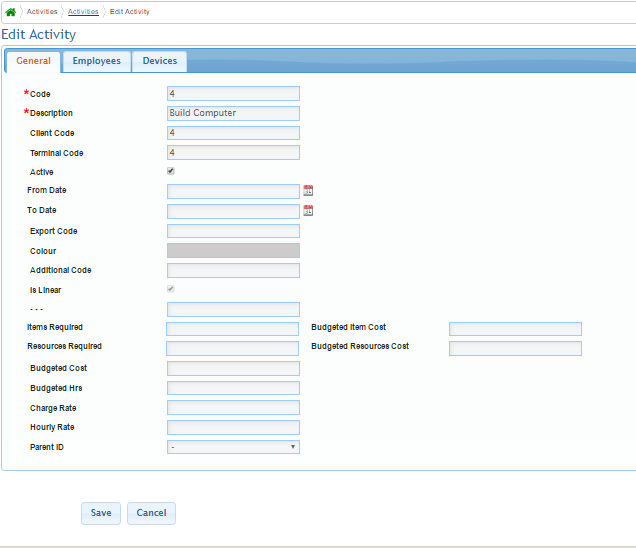636x548 pixels.
Task: Switch to the Devices tab
Action: (x=160, y=61)
